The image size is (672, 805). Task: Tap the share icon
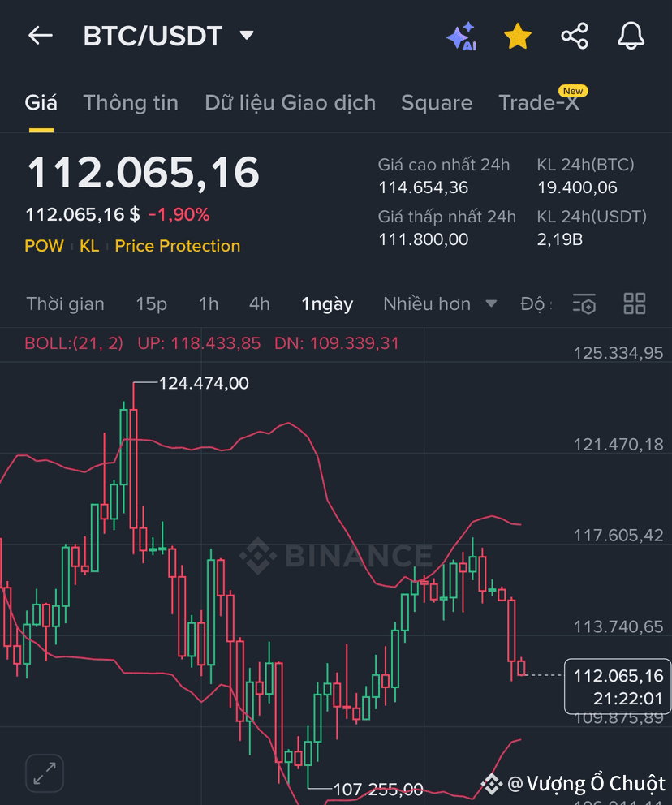coord(575,37)
